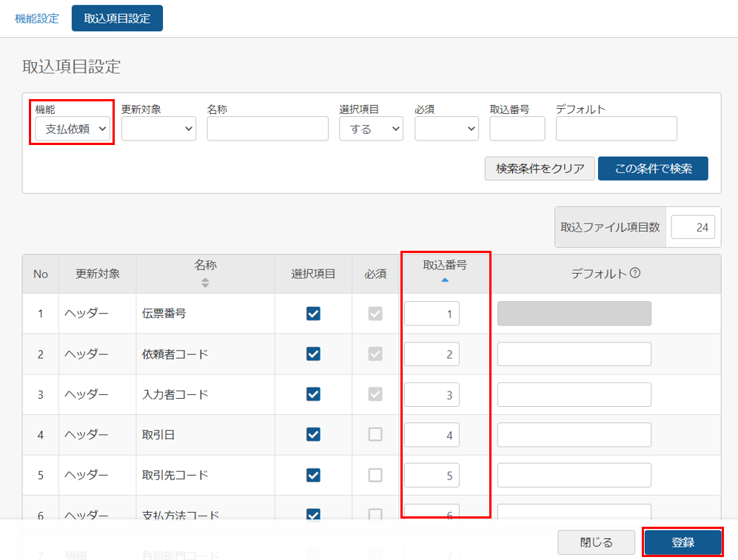Click デフォルト field for 取引先コード row
Viewport: 738px width, 560px height.
click(x=574, y=476)
